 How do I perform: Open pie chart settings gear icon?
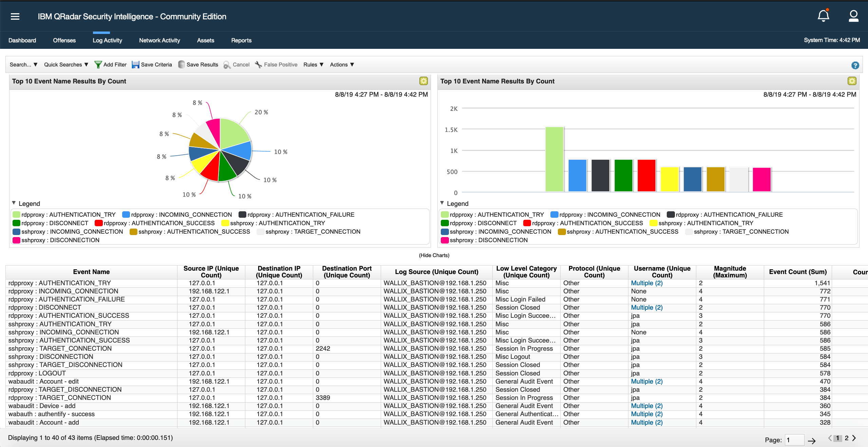423,81
